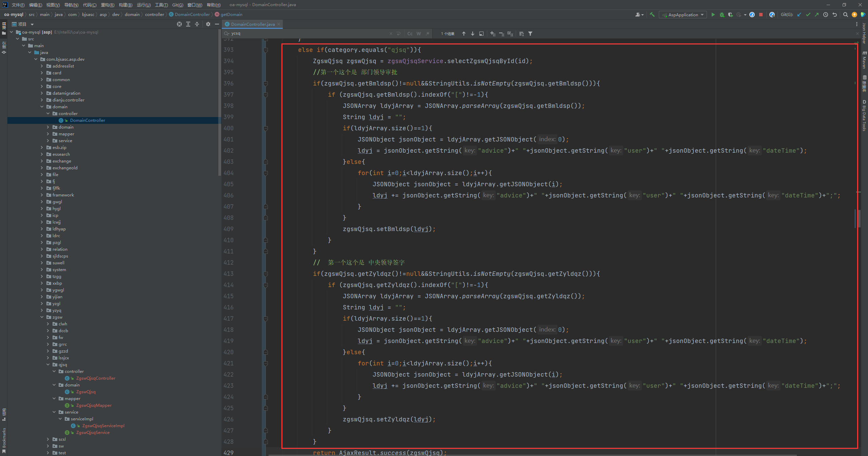Click Git rollback undo arrow
The height and width of the screenshot is (456, 868).
click(834, 15)
